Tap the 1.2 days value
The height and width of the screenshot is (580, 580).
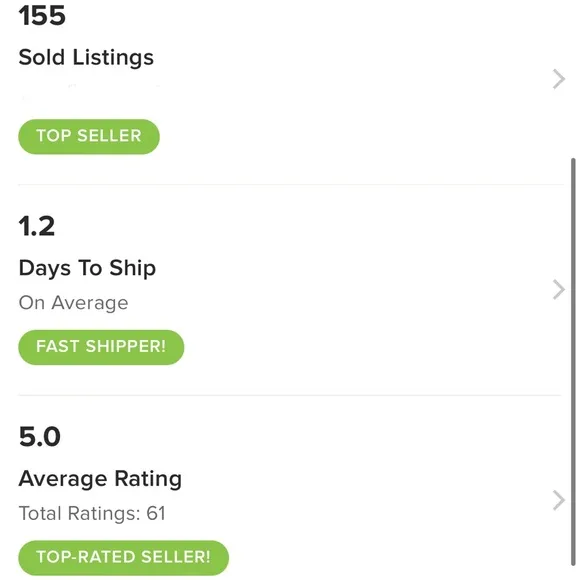37,226
